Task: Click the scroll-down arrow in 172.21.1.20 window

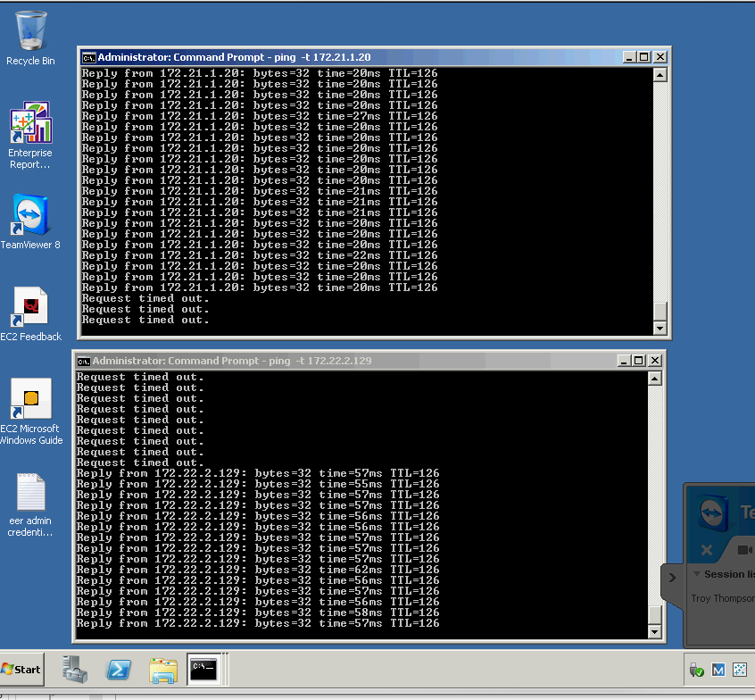Action: 660,328
